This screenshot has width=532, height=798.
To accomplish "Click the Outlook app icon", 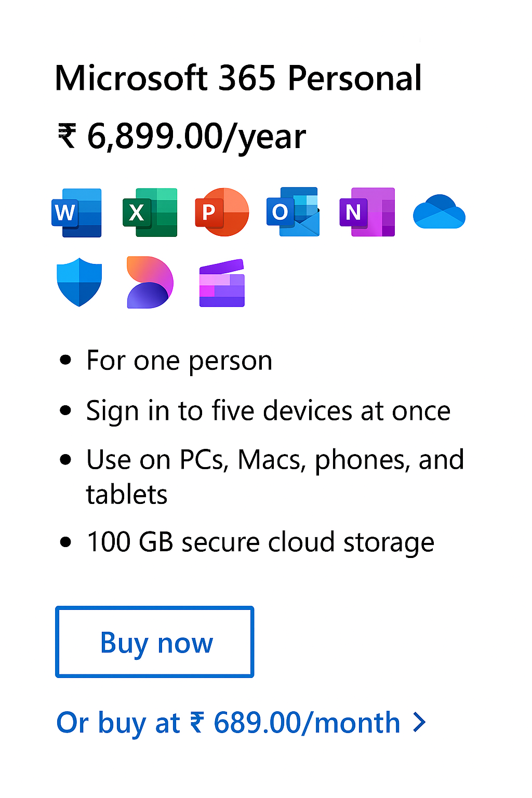I will click(x=293, y=212).
